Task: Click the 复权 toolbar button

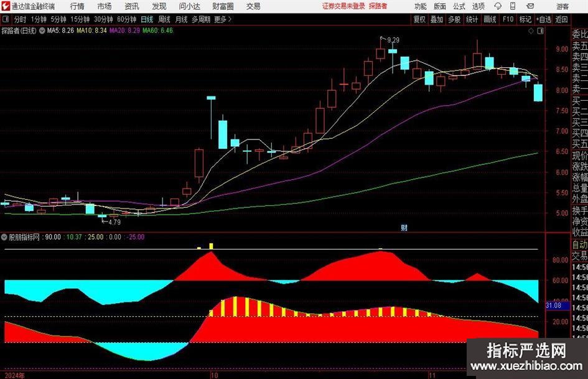Action: [419, 19]
